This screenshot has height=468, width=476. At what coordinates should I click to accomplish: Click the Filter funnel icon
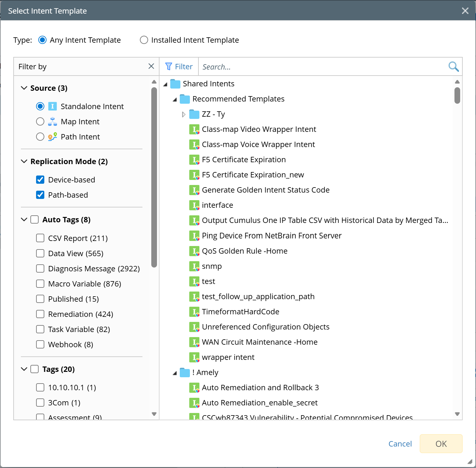click(169, 67)
